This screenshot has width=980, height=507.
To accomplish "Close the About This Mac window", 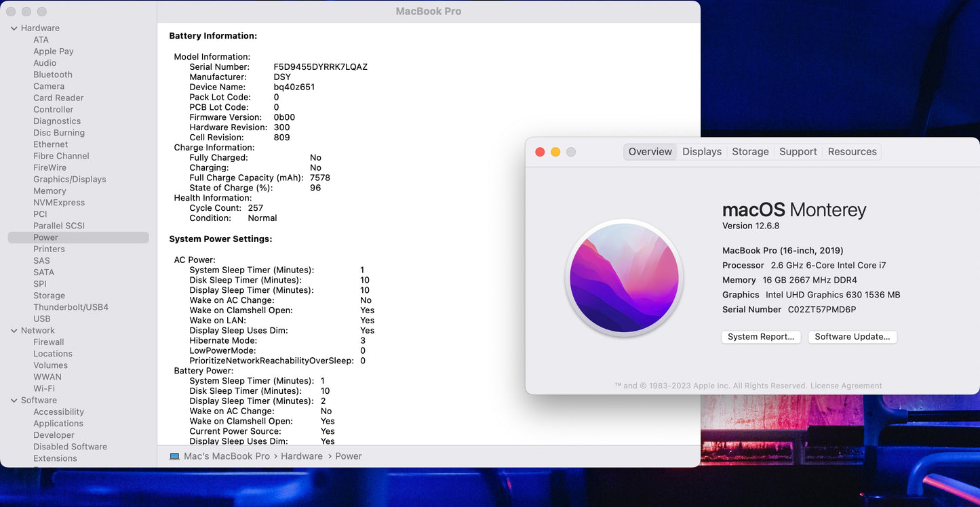I will coord(540,152).
